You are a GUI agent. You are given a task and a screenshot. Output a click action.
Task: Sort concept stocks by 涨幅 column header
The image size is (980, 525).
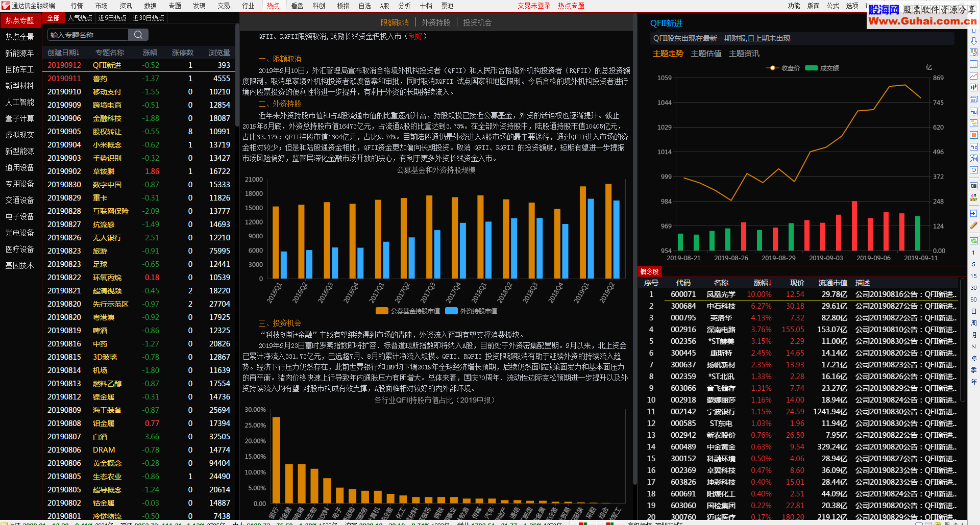(x=762, y=283)
